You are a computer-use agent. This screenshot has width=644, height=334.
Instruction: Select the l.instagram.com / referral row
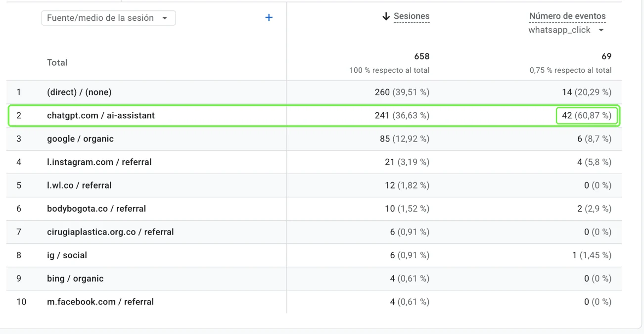[x=314, y=162]
